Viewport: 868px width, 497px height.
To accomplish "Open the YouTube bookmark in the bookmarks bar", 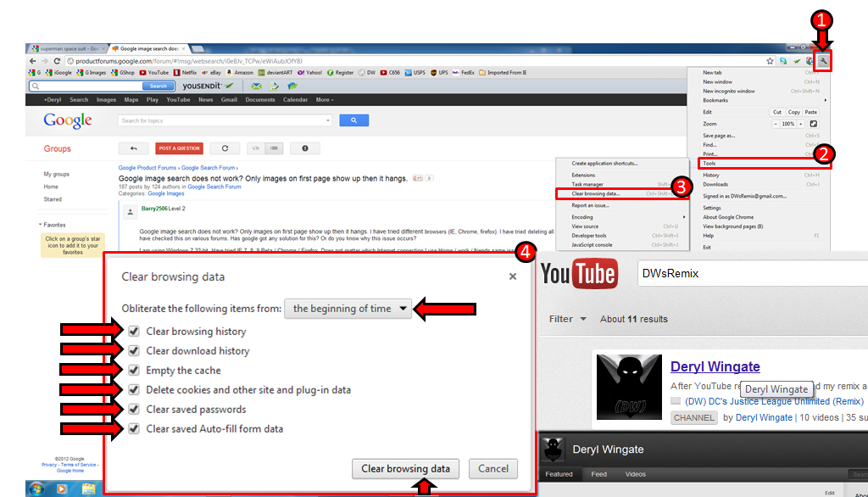I will 154,73.
